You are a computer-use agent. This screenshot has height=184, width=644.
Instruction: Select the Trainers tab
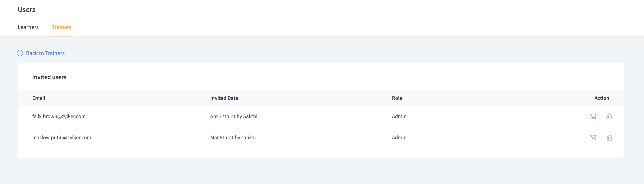[x=62, y=27]
